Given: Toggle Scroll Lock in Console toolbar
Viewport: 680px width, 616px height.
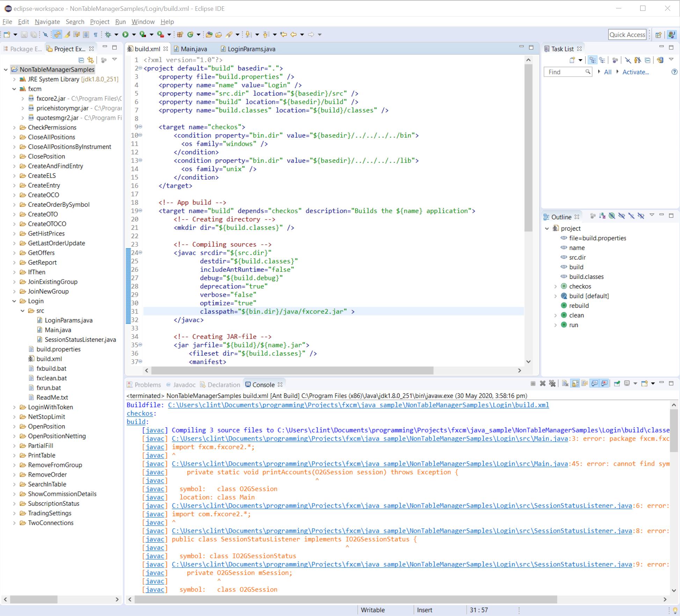Looking at the screenshot, I should (575, 384).
